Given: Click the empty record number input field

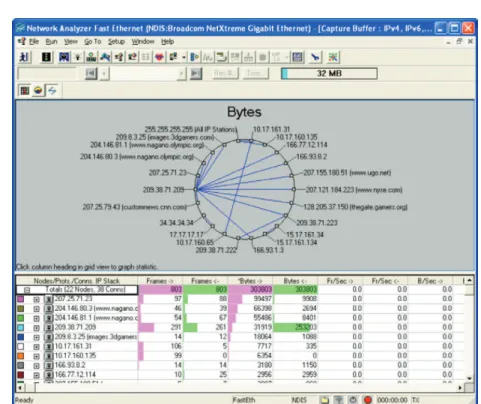Looking at the screenshot, I should tap(47, 73).
